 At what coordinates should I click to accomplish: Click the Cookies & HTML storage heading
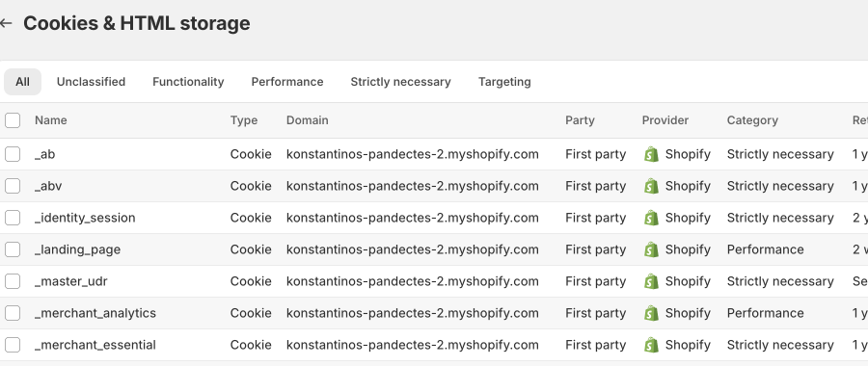(137, 23)
